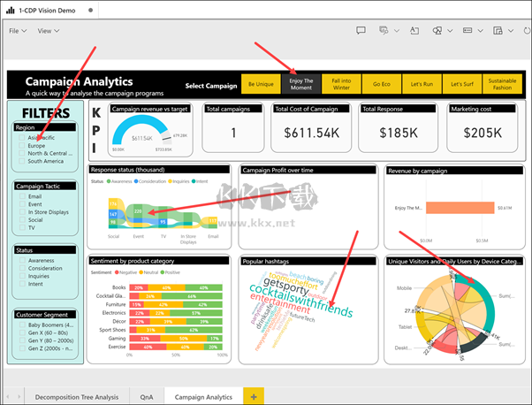
Task: Click the orange Enjoy The M... revenue bar
Action: point(460,208)
